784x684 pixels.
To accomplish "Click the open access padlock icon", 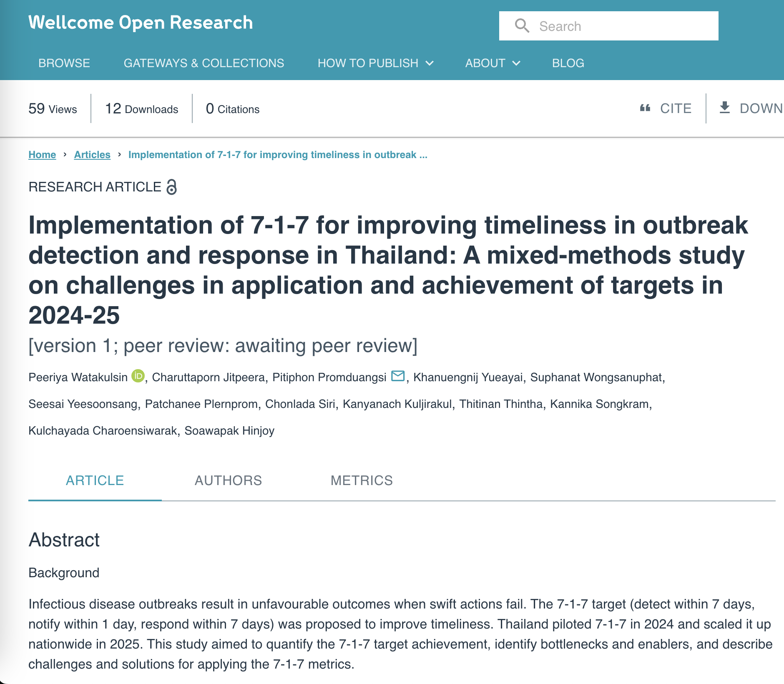I will coord(171,187).
